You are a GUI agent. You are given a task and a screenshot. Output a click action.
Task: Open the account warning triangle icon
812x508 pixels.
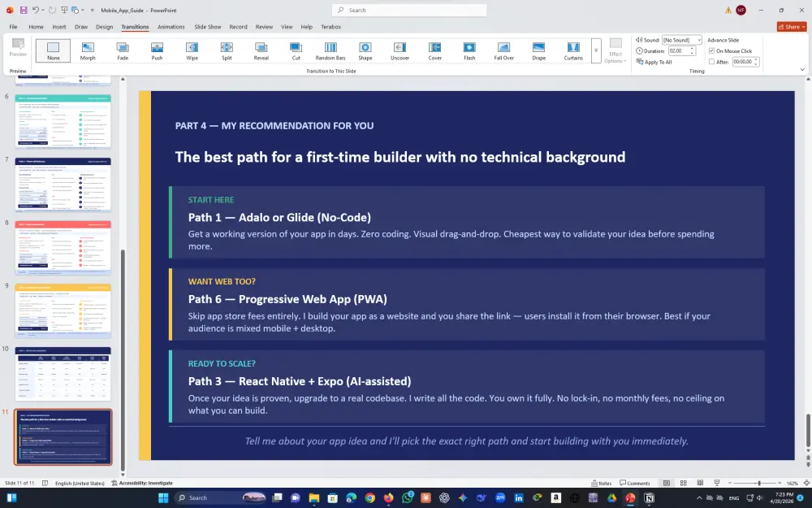[x=728, y=10]
